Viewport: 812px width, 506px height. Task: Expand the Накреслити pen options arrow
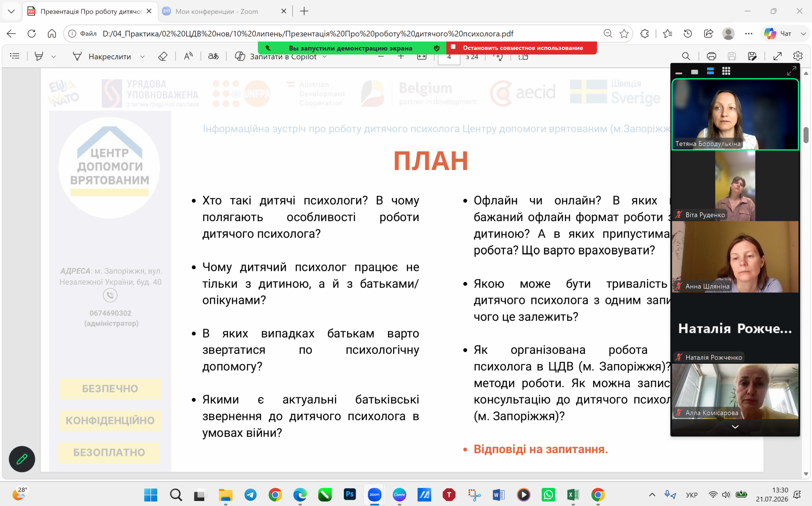pyautogui.click(x=143, y=57)
